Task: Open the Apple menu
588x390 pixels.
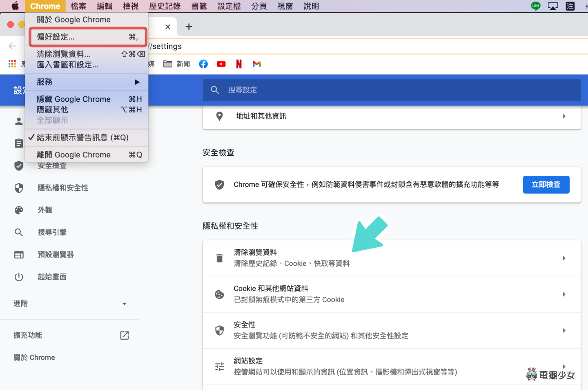Action: 15,6
